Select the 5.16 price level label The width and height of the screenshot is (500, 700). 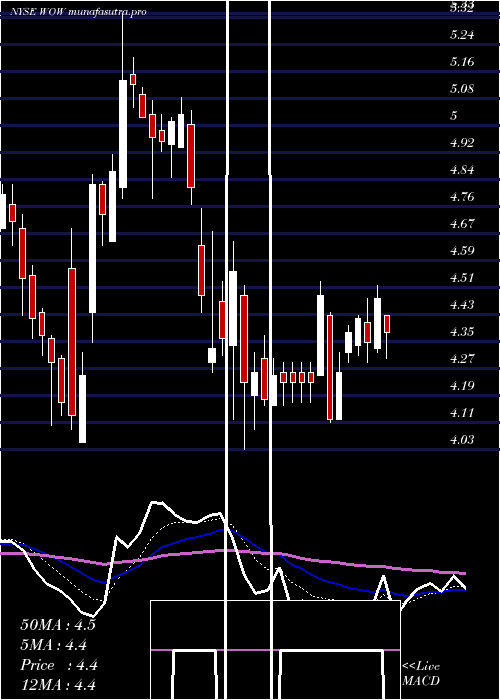coord(462,62)
